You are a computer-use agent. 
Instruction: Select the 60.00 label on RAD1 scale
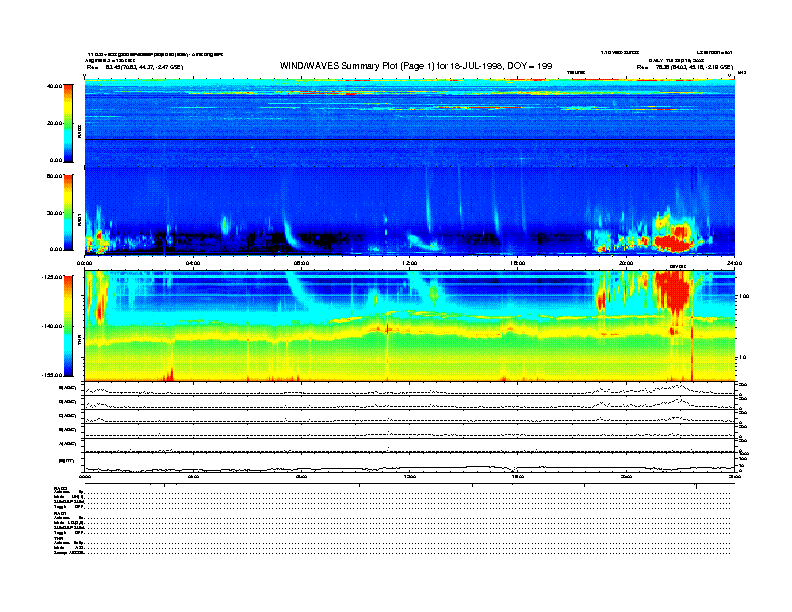pyautogui.click(x=54, y=176)
